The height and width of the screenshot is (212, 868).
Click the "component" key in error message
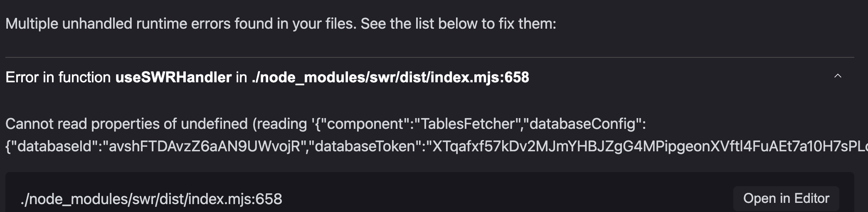(365, 124)
